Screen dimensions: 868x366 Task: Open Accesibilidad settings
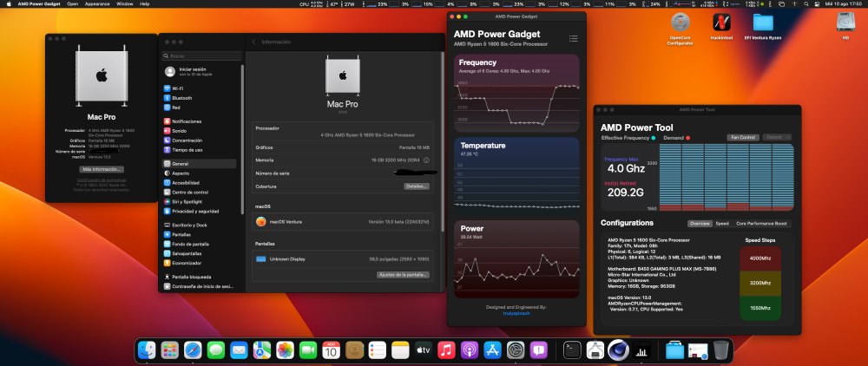(200, 182)
